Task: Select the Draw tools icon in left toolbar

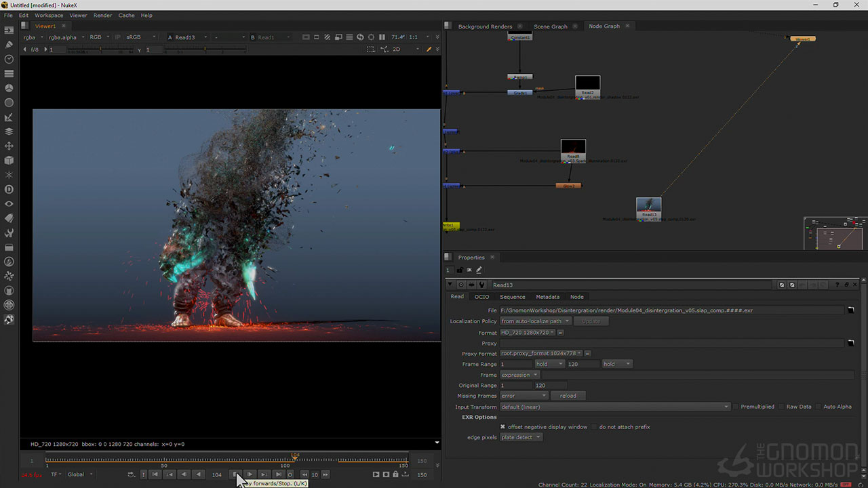Action: pos(9,45)
